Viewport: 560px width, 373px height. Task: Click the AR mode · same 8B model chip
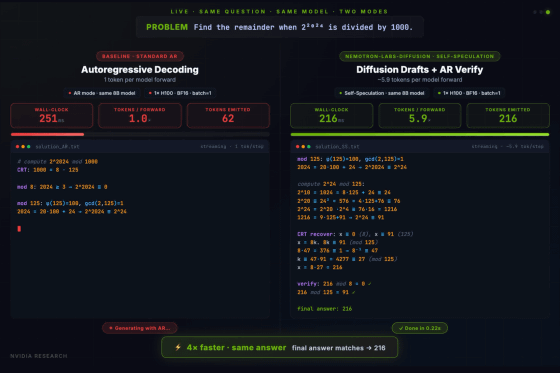[x=102, y=93]
